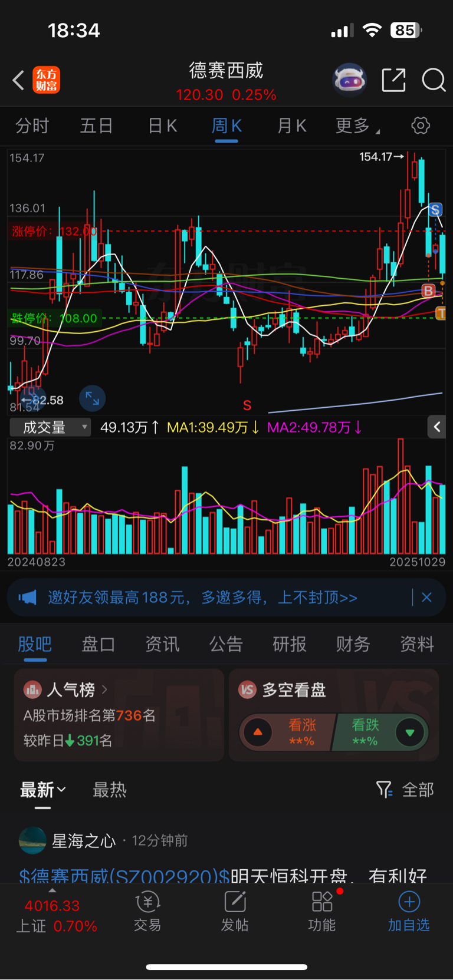Tap the Wi-Fi status icon

[x=372, y=30]
